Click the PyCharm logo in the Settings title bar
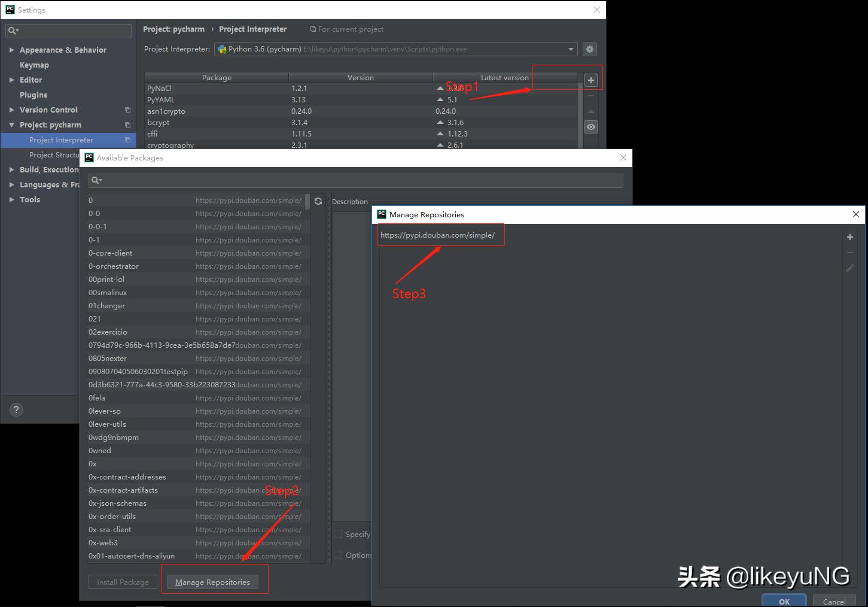Image resolution: width=868 pixels, height=607 pixels. [10, 10]
